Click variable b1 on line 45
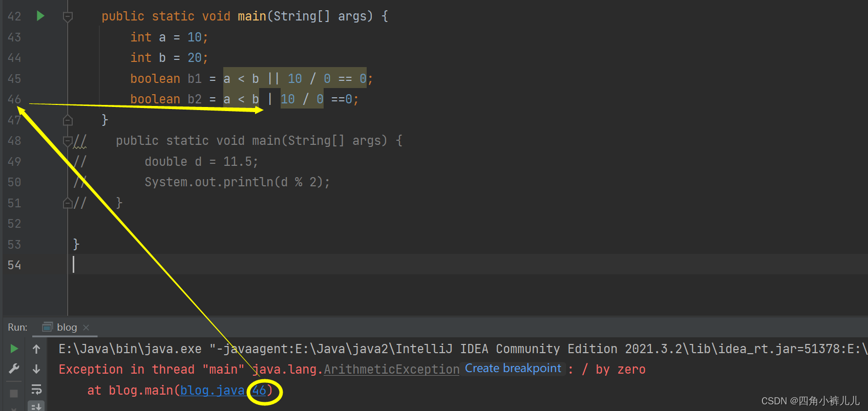 click(x=195, y=79)
